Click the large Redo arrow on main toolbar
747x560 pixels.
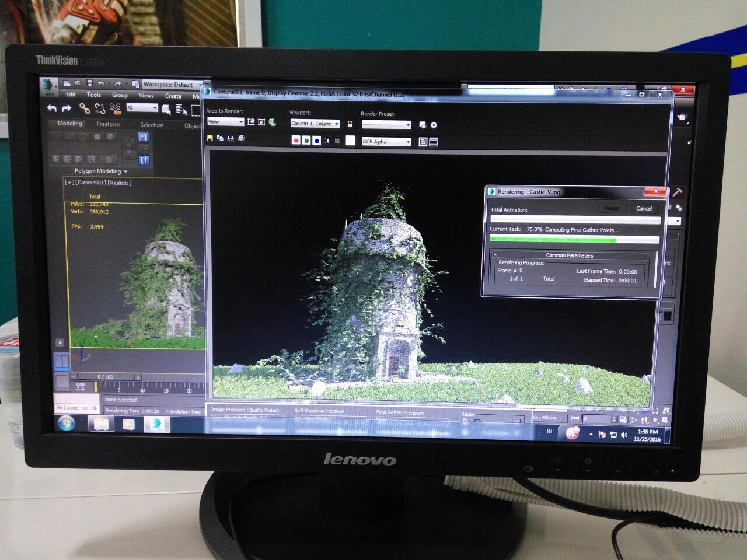pyautogui.click(x=67, y=108)
